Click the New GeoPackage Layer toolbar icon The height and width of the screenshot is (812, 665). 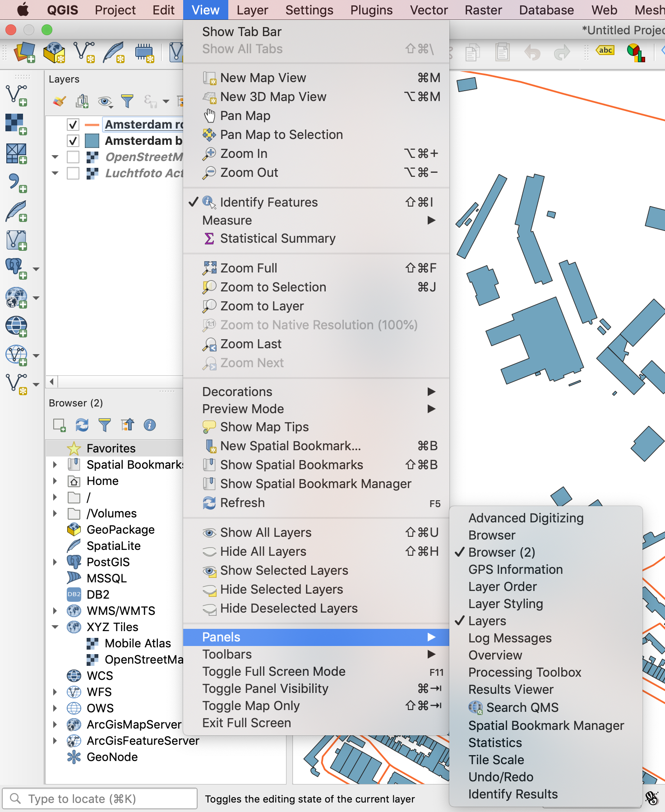pos(54,52)
